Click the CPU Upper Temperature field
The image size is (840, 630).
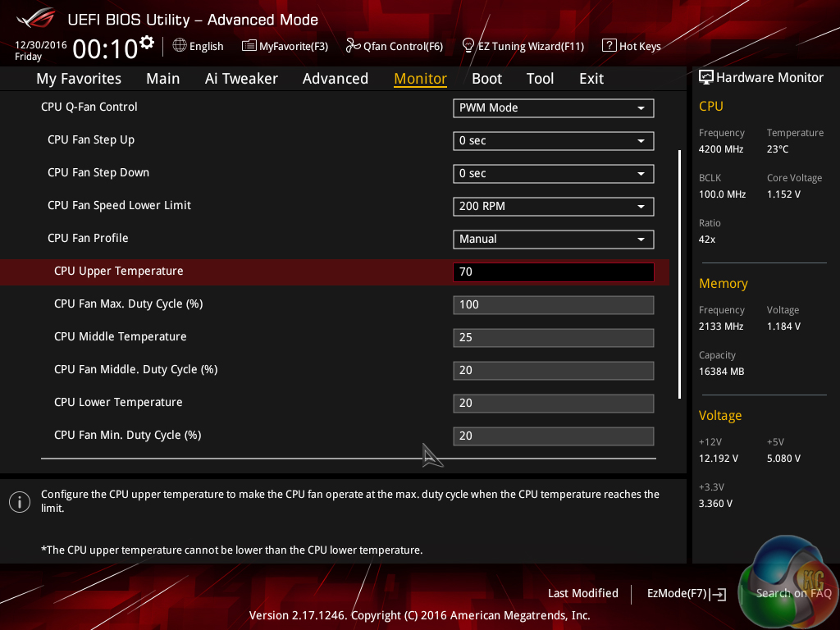[x=553, y=272]
